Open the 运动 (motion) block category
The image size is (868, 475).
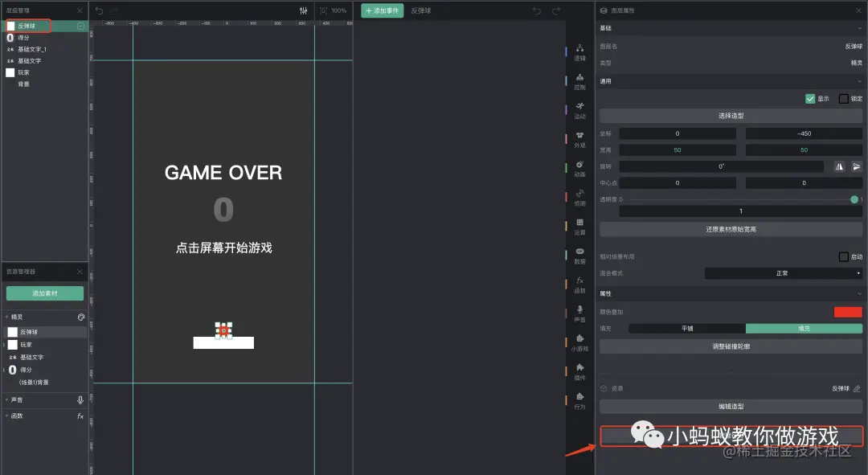pos(579,110)
